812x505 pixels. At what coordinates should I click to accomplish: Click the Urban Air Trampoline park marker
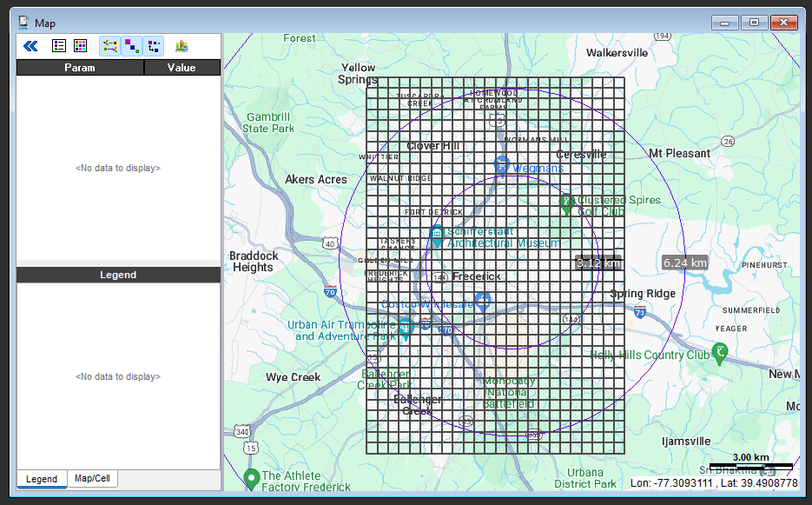(406, 329)
